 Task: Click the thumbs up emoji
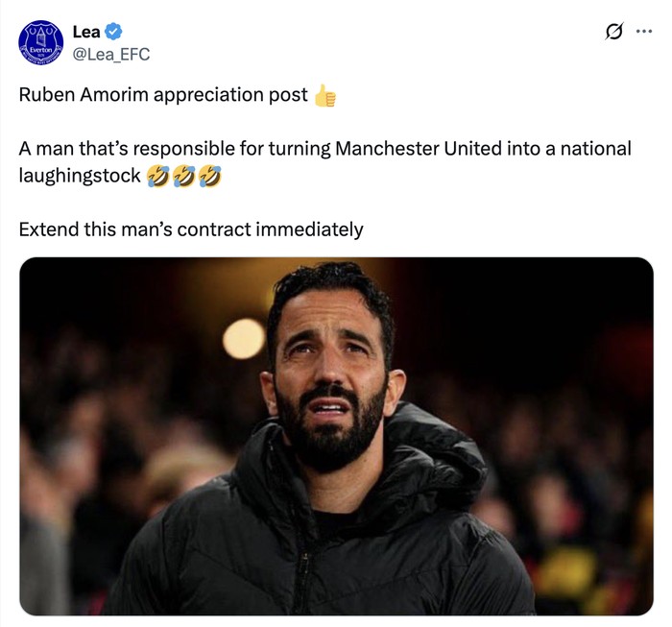pos(325,96)
